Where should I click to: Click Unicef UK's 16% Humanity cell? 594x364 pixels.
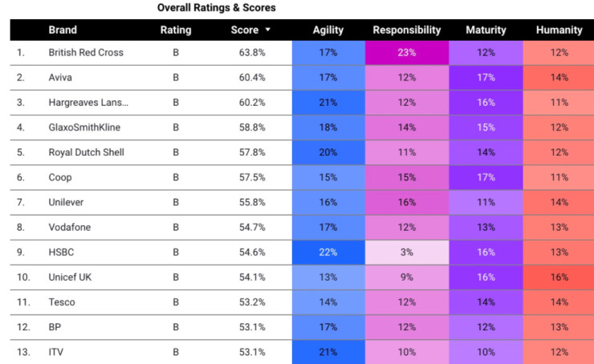pos(559,277)
